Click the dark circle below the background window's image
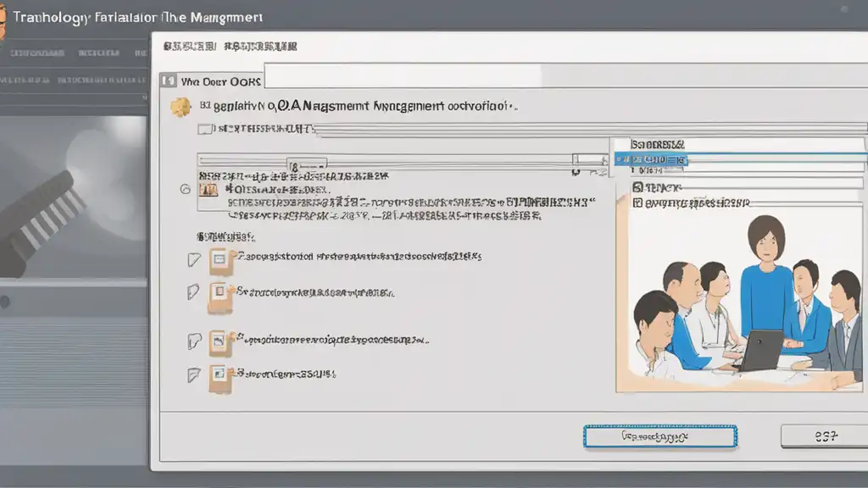 pyautogui.click(x=5, y=302)
